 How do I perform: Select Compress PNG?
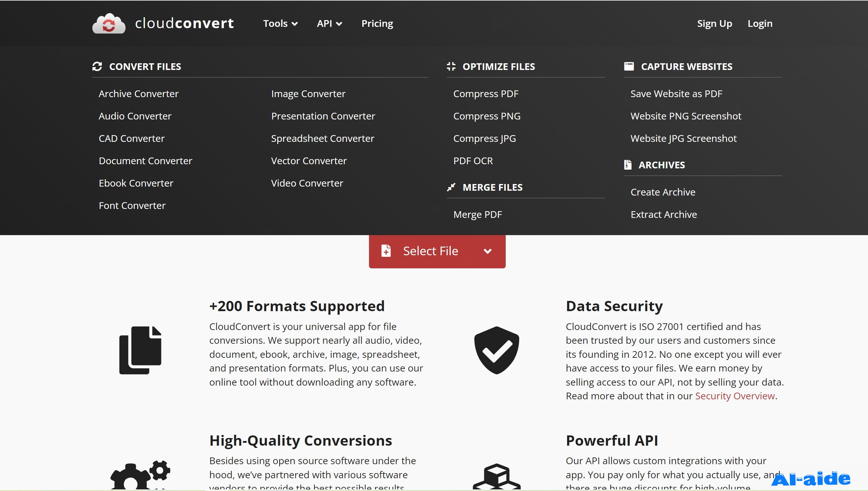click(487, 116)
